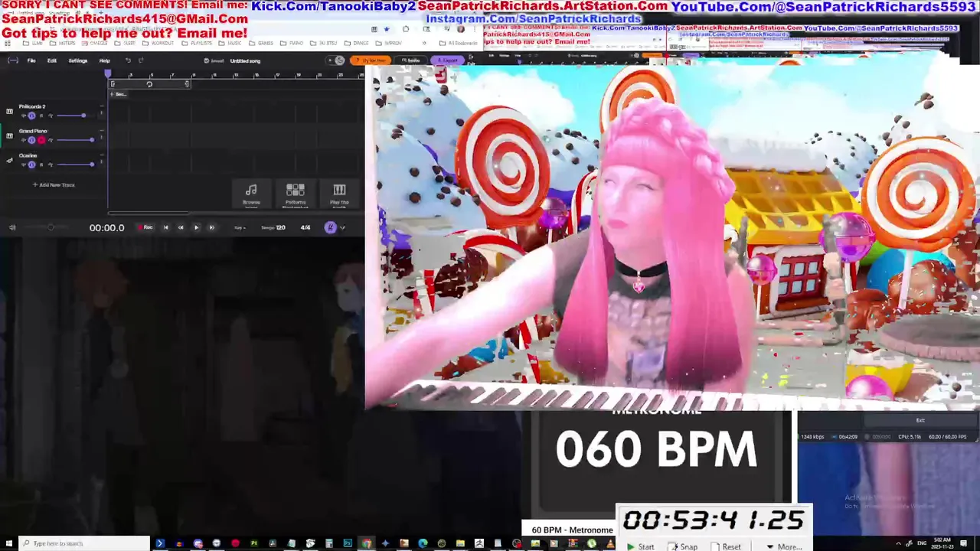Click the rewind transport button
This screenshot has width=980, height=551.
tap(181, 227)
